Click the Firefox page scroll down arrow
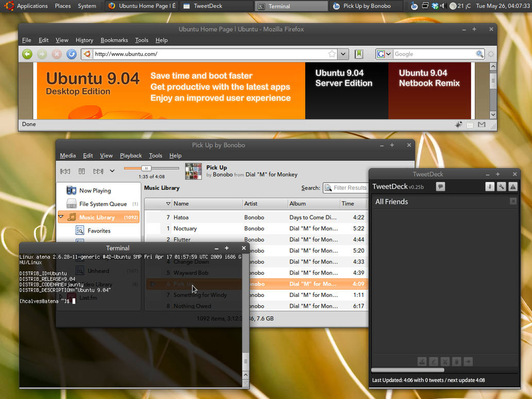The image size is (532, 399). pos(493,114)
